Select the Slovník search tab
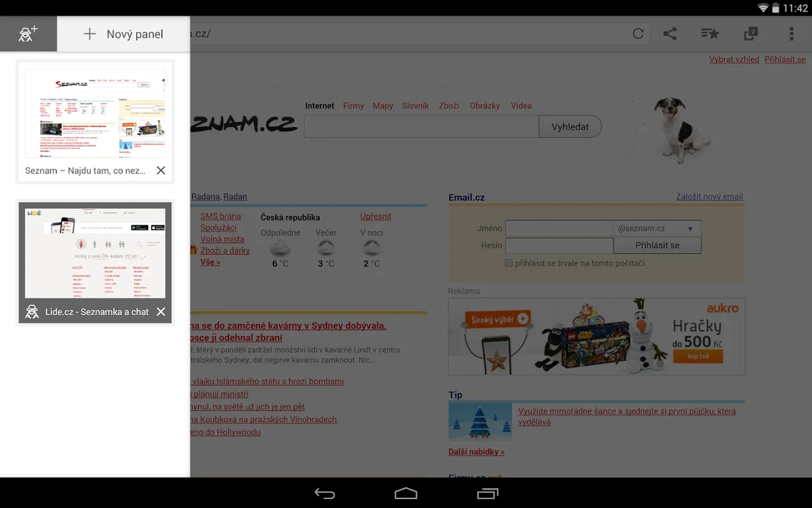 (416, 105)
